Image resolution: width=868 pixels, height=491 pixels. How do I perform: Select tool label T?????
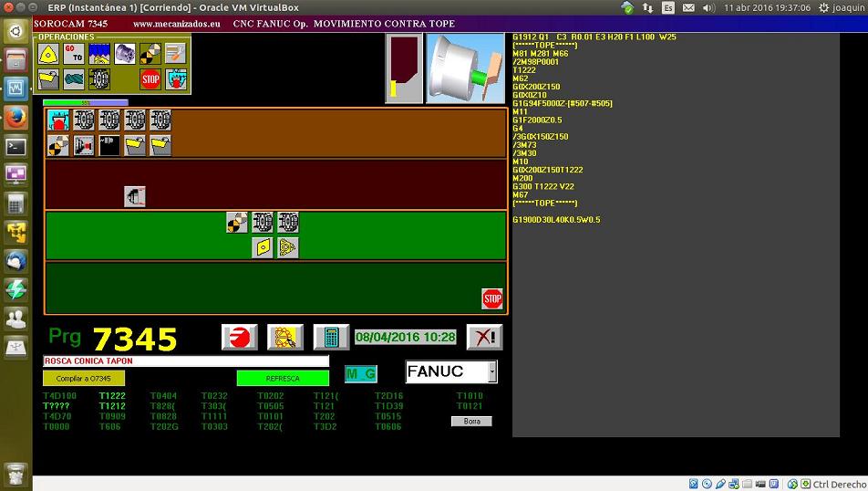(57, 406)
